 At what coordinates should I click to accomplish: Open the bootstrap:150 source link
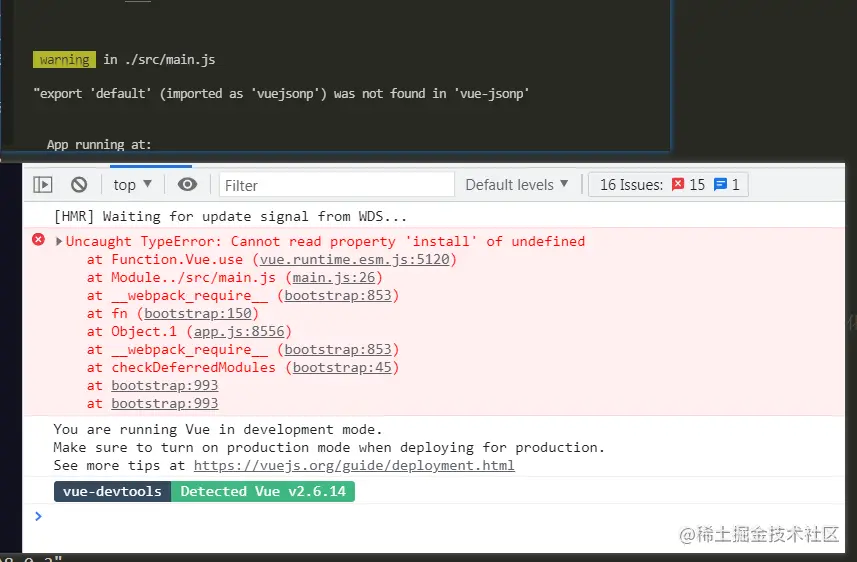[198, 313]
